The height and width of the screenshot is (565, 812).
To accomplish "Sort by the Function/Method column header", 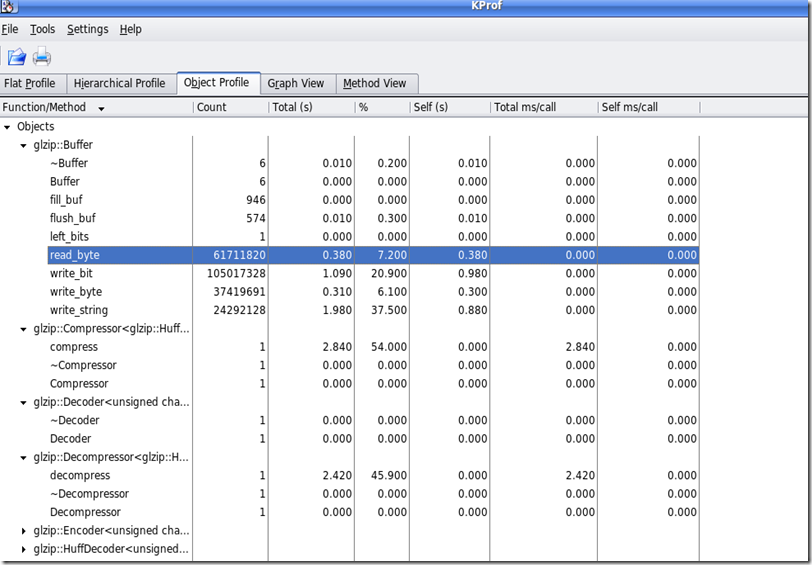I will click(50, 107).
